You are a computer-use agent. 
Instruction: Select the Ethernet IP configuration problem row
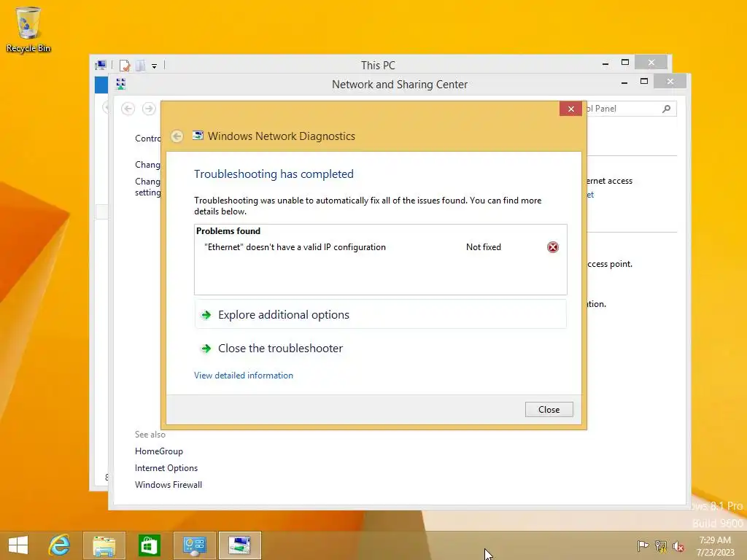(381, 247)
